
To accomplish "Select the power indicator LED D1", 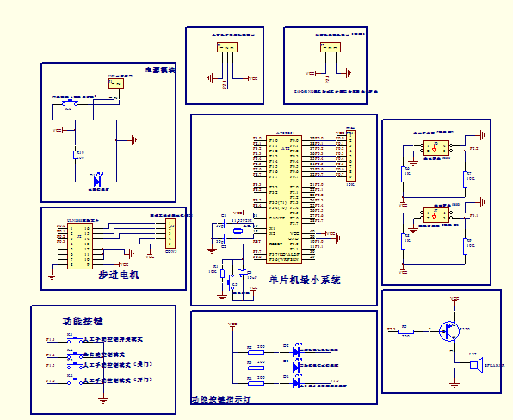I will click(97, 181).
